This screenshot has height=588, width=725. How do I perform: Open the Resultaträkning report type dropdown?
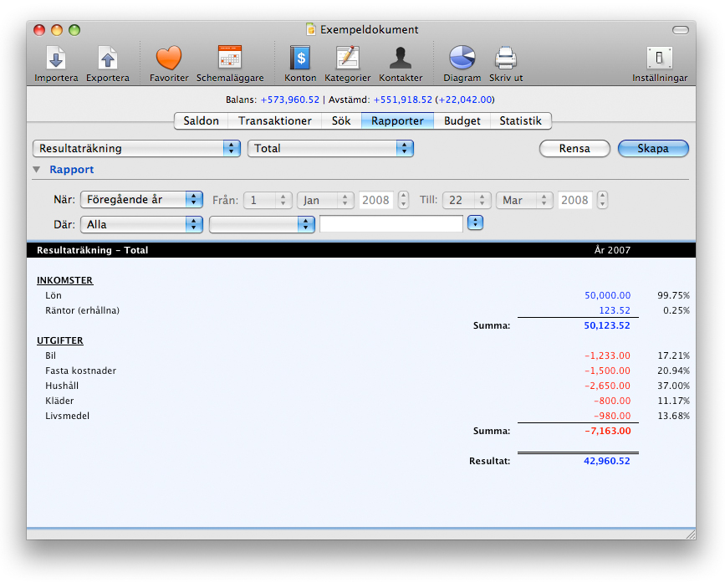pos(136,149)
